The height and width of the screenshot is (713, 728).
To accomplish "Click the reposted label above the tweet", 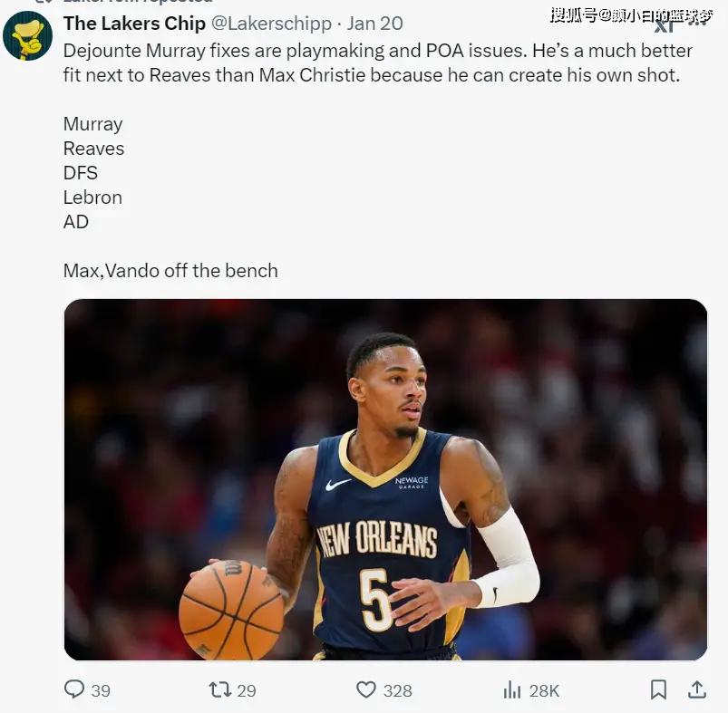I will tap(138, 2).
